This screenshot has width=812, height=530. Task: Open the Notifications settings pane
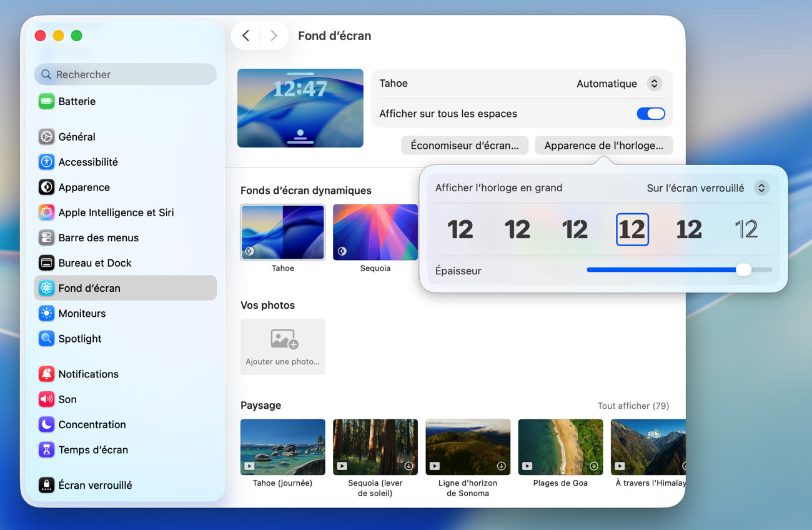click(88, 374)
